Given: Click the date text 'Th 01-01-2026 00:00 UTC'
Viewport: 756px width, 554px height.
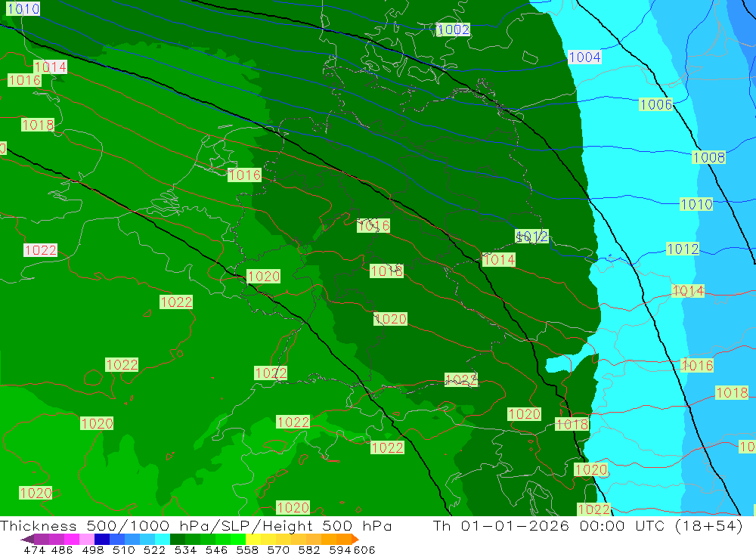Looking at the screenshot, I should (550, 525).
